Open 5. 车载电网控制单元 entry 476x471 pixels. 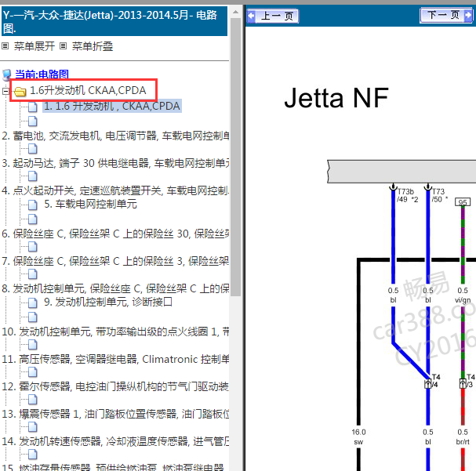point(90,204)
